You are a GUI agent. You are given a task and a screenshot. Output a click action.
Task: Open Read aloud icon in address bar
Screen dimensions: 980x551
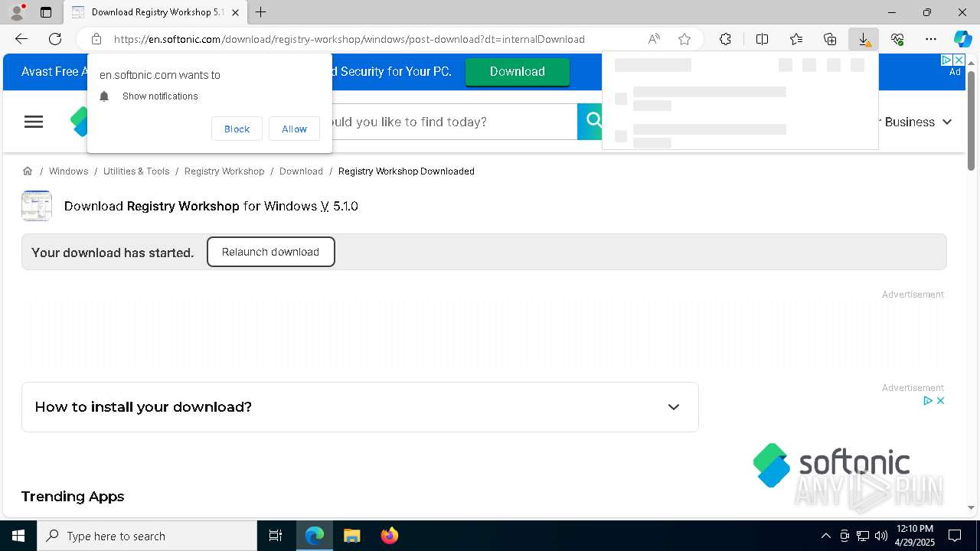click(654, 39)
